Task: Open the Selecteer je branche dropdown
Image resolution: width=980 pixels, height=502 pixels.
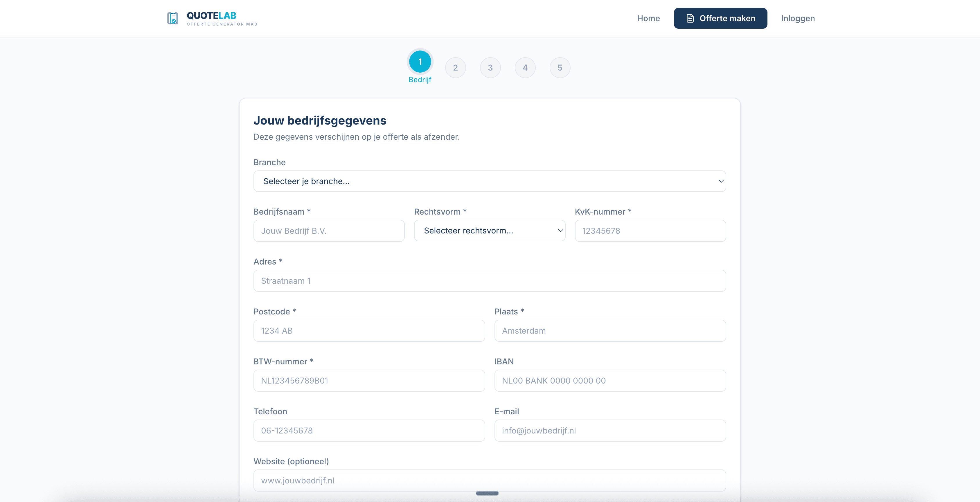Action: [x=489, y=181]
